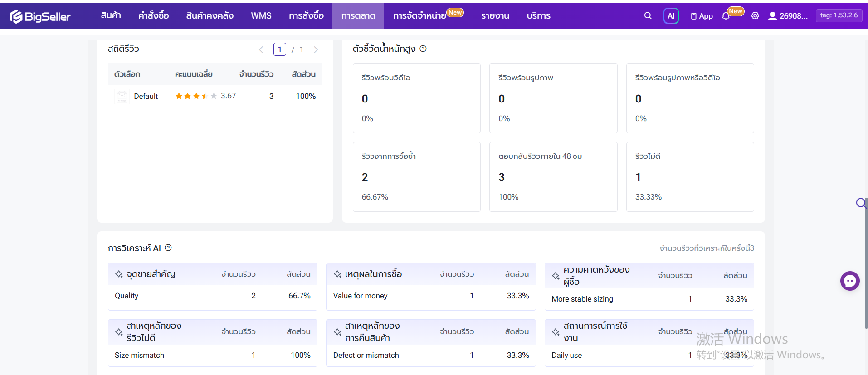
Task: Select the รีวิวไม่ดี metric card
Action: click(690, 177)
